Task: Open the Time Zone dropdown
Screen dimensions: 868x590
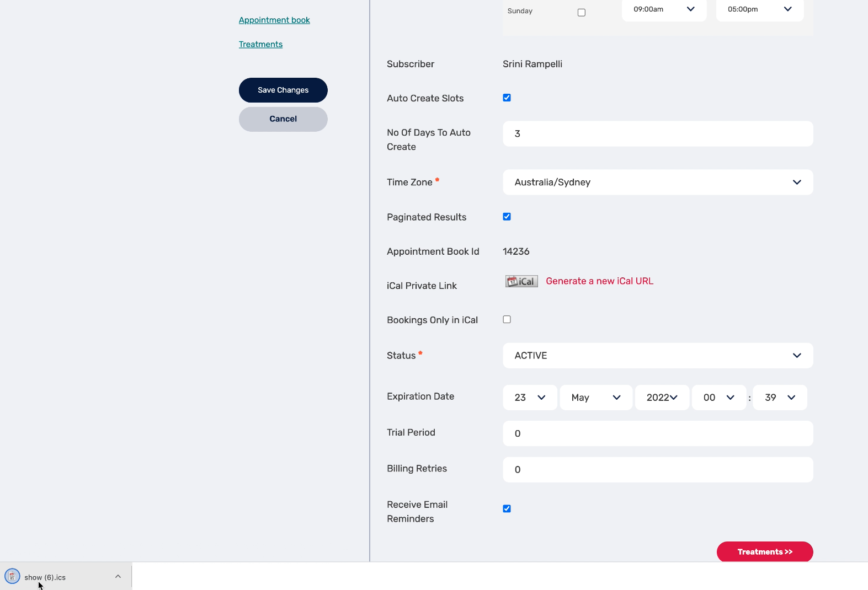Action: [657, 182]
